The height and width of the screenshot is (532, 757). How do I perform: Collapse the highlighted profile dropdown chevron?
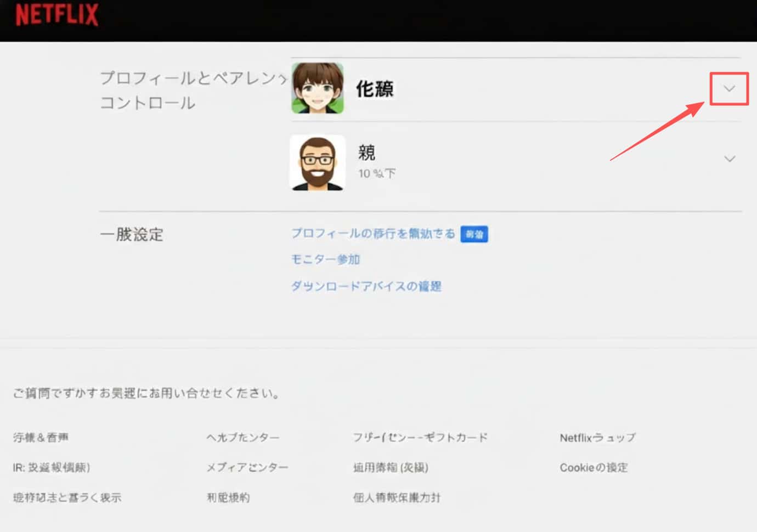coord(730,88)
